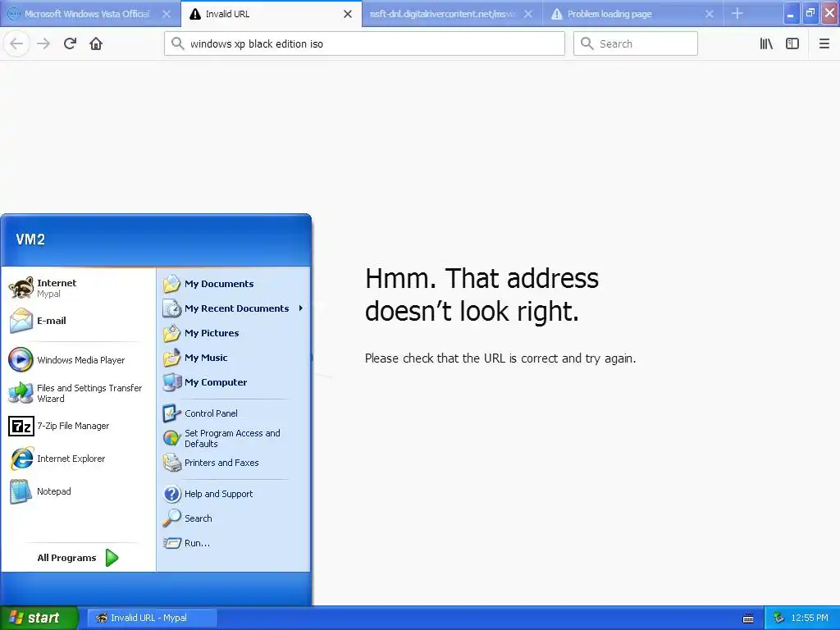This screenshot has height=630, width=840.
Task: Open Control Panel
Action: coord(234,413)
